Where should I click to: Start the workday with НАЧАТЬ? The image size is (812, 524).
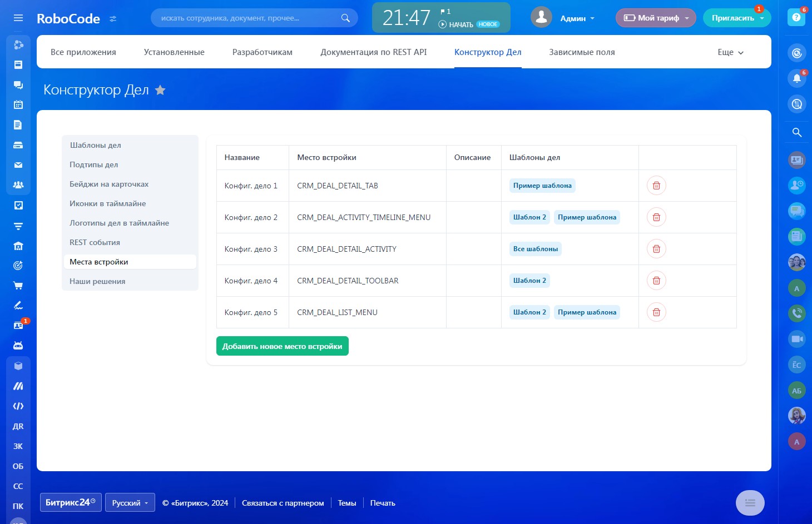point(457,24)
